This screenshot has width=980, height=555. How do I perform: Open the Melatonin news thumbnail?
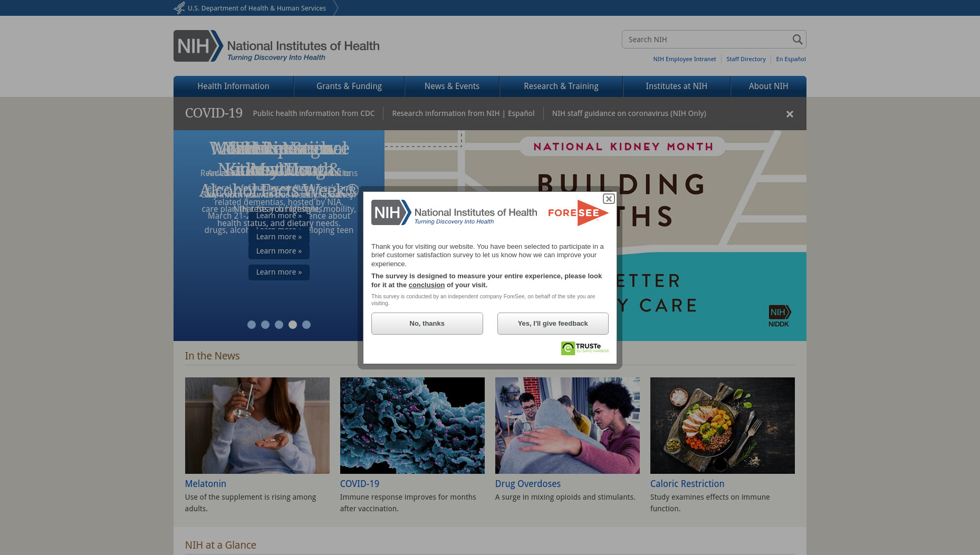point(257,425)
